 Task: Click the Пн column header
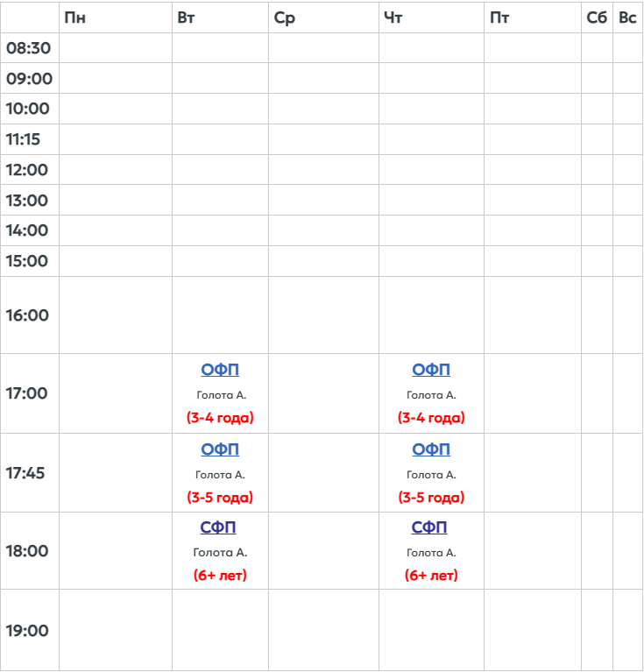[x=75, y=18]
